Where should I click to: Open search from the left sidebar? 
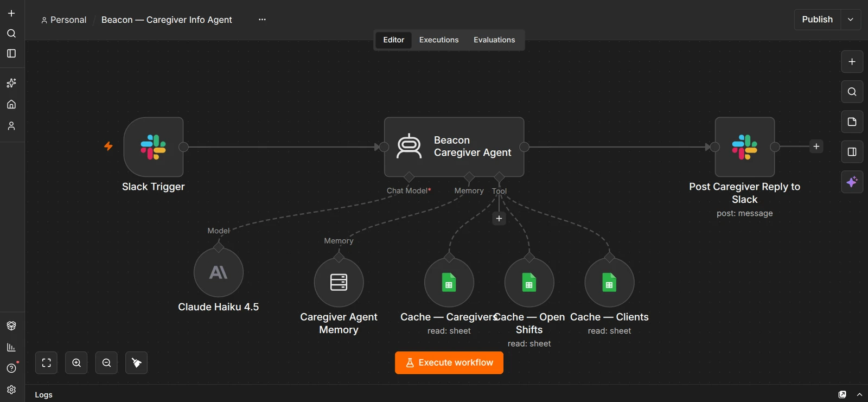pos(11,33)
